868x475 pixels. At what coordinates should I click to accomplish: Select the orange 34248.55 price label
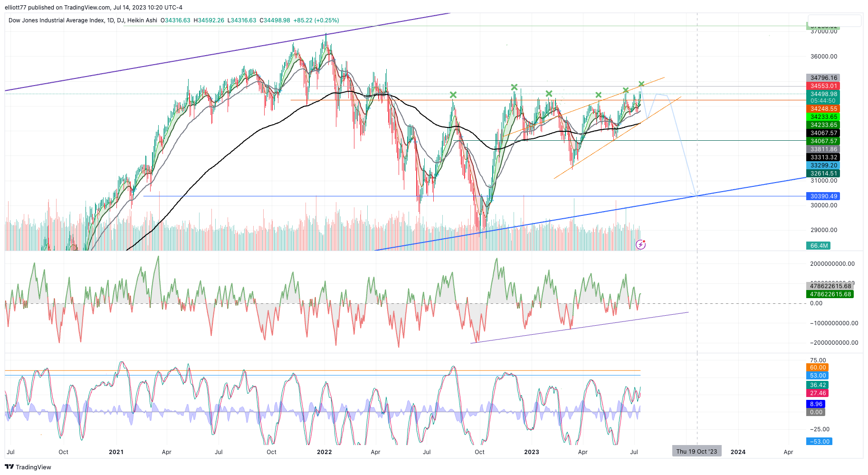[823, 109]
